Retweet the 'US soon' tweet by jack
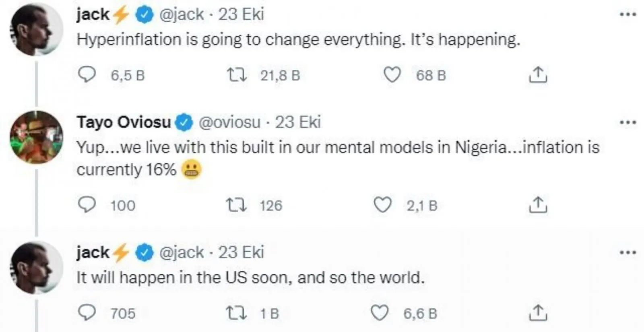This screenshot has width=644, height=332. pos(237,313)
